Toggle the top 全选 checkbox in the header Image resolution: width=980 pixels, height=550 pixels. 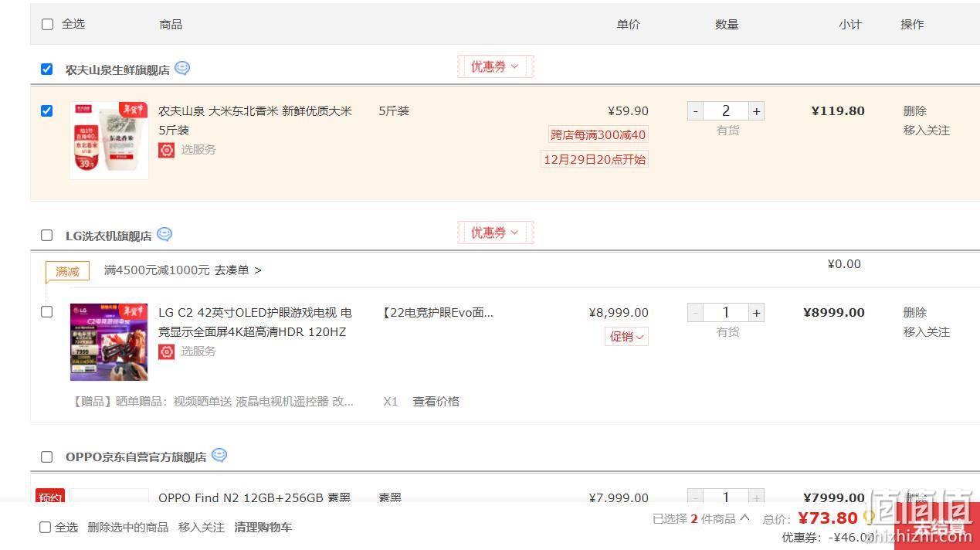[47, 24]
